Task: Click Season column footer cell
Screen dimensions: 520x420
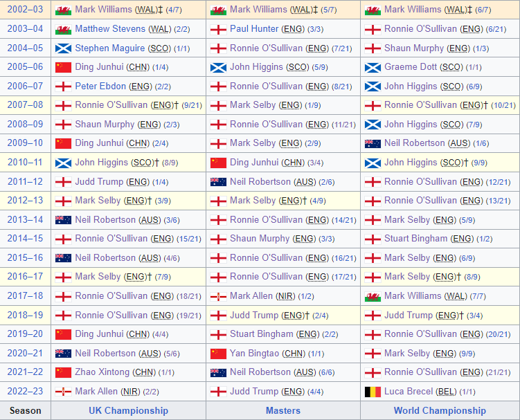Action: click(25, 410)
